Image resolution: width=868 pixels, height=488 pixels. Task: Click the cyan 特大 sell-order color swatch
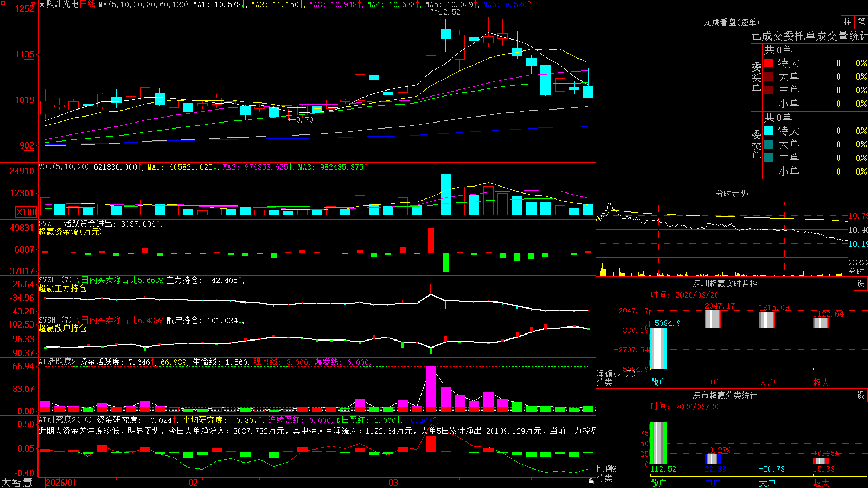coord(768,131)
